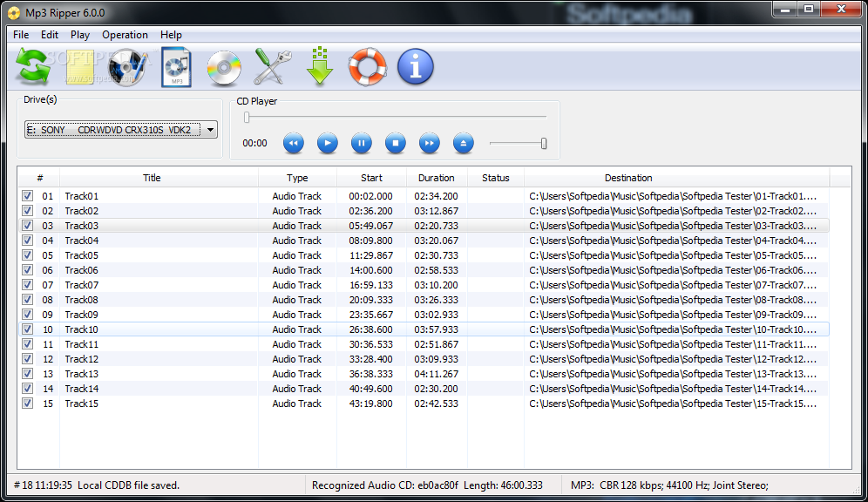This screenshot has height=502, width=868.
Task: Open settings via screwdriver and wrench icon
Action: 273,67
